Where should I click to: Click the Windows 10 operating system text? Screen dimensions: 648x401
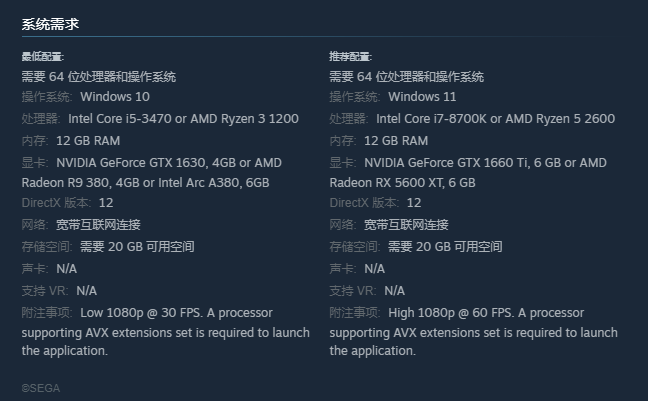click(x=114, y=97)
